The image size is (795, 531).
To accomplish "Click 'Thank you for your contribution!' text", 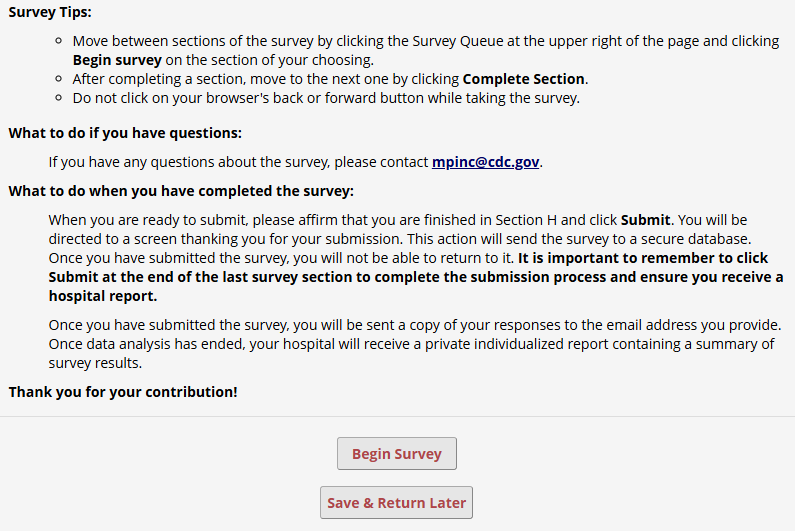I will click(x=123, y=392).
